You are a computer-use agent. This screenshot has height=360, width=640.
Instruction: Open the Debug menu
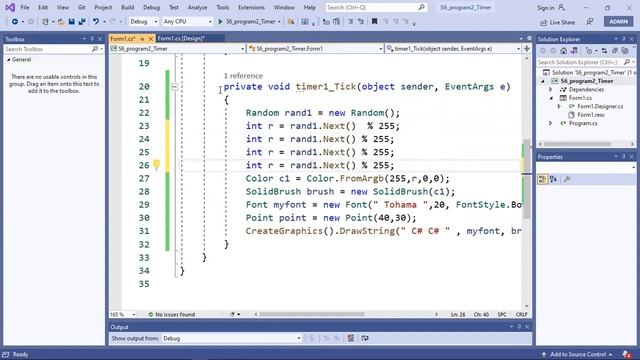tap(151, 7)
